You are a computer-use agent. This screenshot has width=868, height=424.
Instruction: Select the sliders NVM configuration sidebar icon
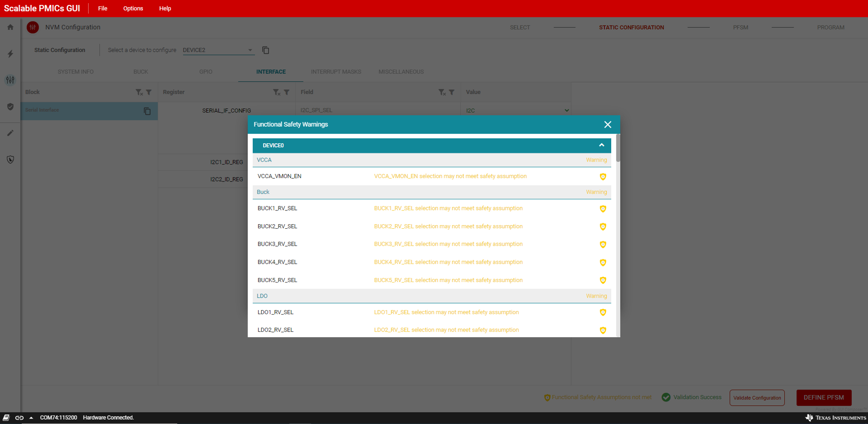pyautogui.click(x=10, y=80)
